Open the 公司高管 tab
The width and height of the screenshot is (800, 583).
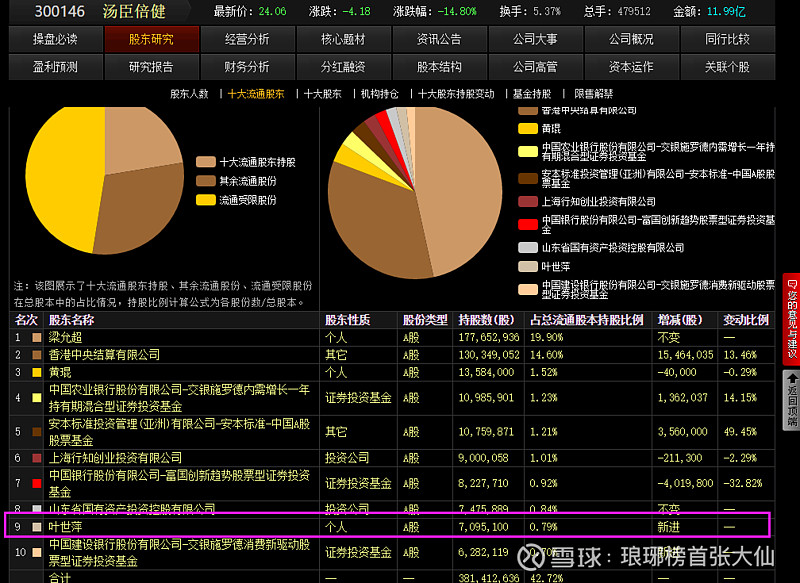535,67
